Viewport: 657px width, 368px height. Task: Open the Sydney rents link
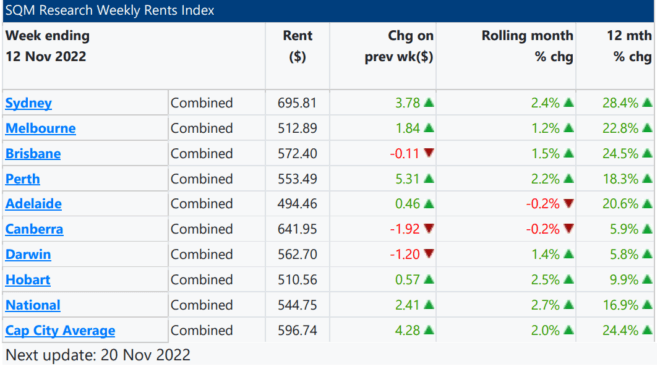[28, 103]
